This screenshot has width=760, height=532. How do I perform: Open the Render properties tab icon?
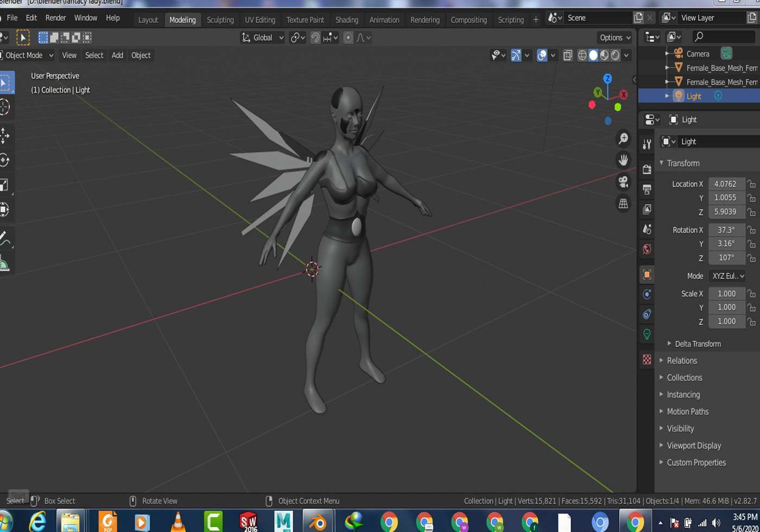point(647,169)
